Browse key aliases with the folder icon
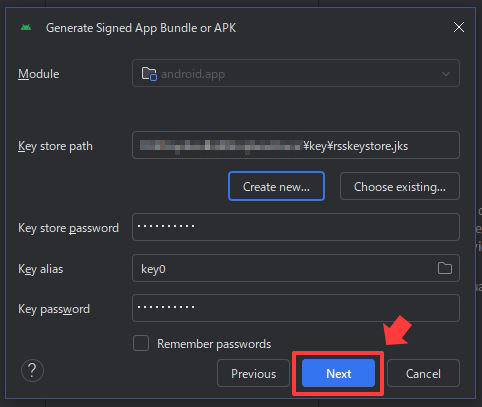This screenshot has width=482, height=407. (x=445, y=268)
